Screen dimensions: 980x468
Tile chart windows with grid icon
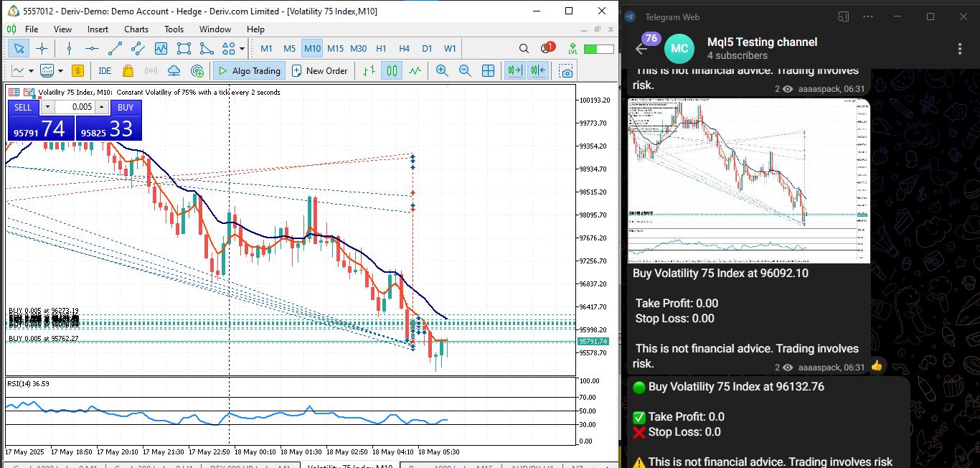click(x=488, y=71)
